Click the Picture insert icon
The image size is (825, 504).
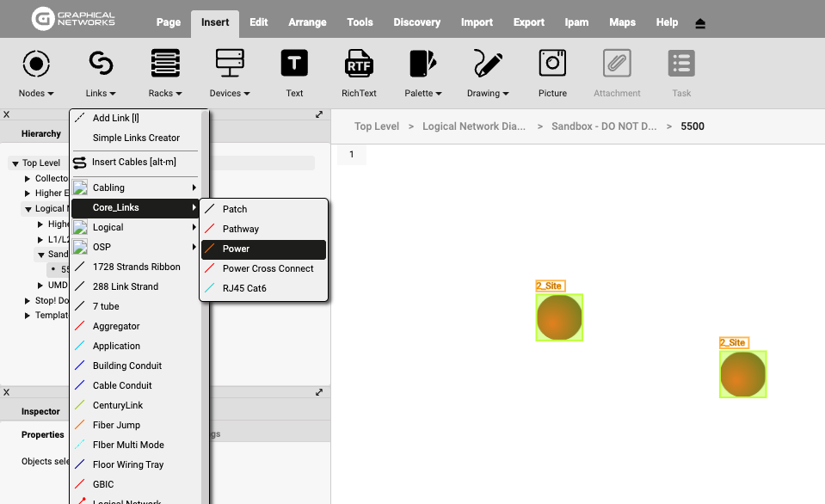click(552, 64)
